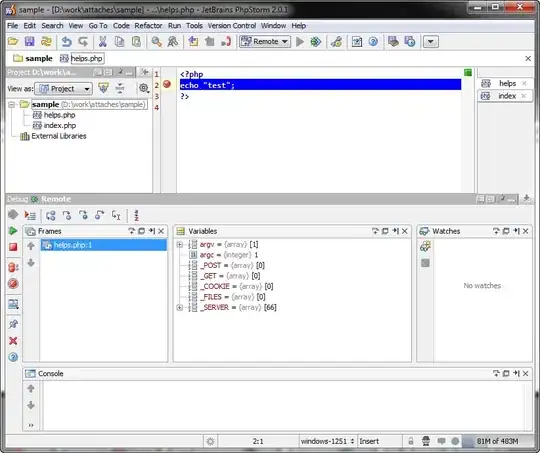The image size is (540, 453).
Task: Click the windows-1251 encoding selector
Action: (327, 441)
